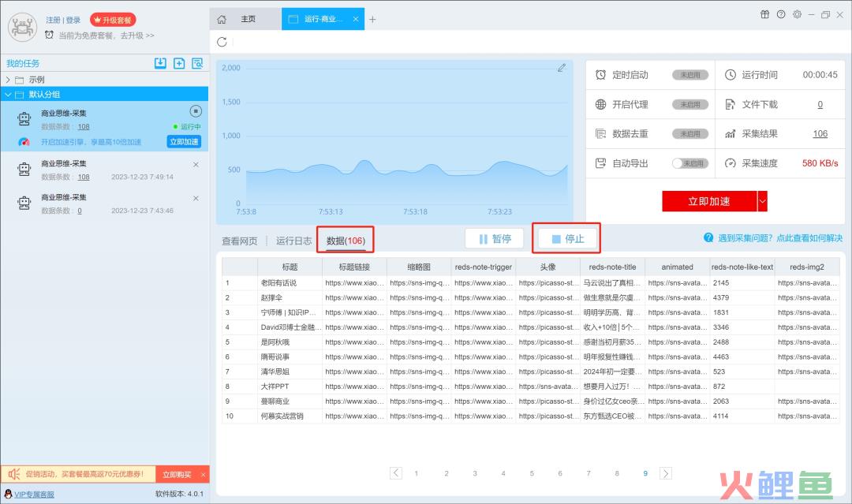Image resolution: width=852 pixels, height=504 pixels.
Task: Click 去升级 >> text near avatar
Action: (137, 35)
